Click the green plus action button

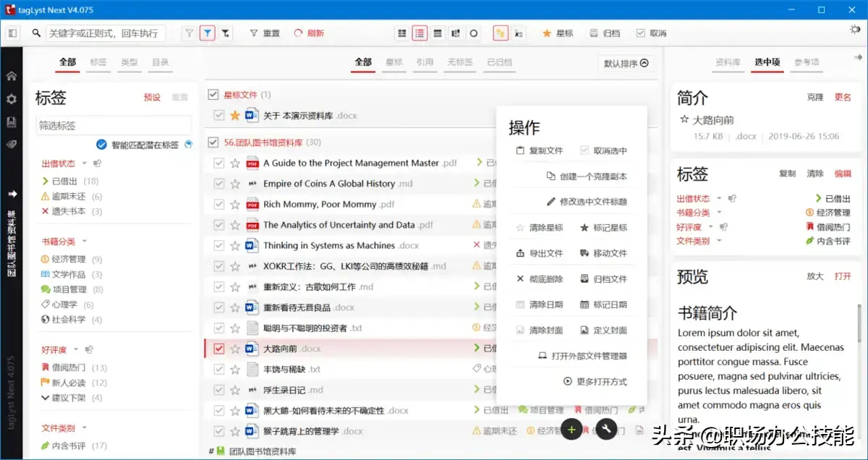[571, 430]
